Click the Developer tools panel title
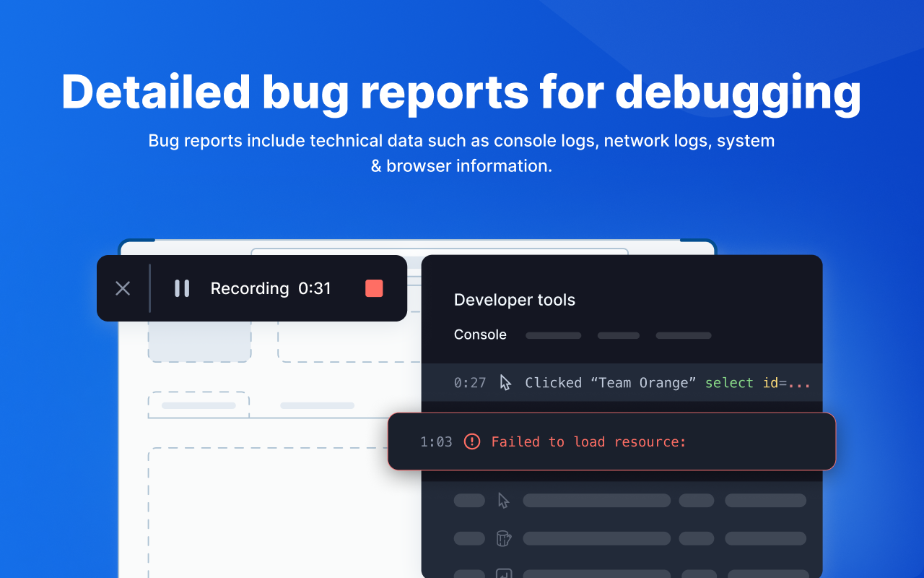The width and height of the screenshot is (924, 578). (514, 299)
